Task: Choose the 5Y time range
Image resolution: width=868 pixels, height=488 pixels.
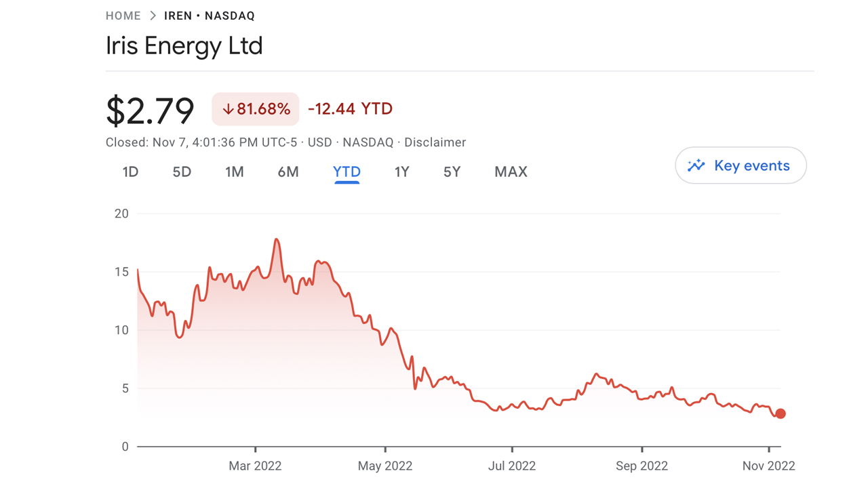Action: pyautogui.click(x=452, y=172)
